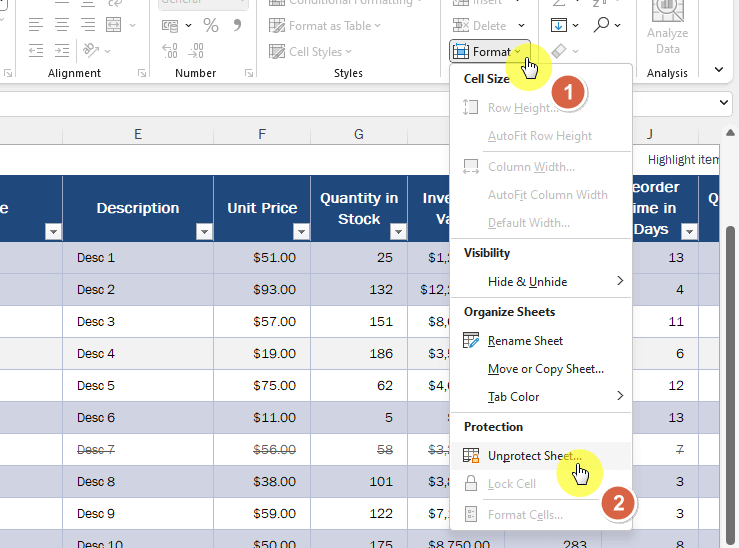This screenshot has height=548, width=739.
Task: Click the Increase Indent icon
Action: pos(62,50)
